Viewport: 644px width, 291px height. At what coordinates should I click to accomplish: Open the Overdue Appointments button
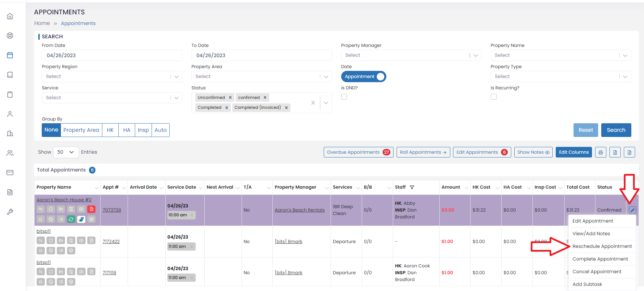[358, 152]
